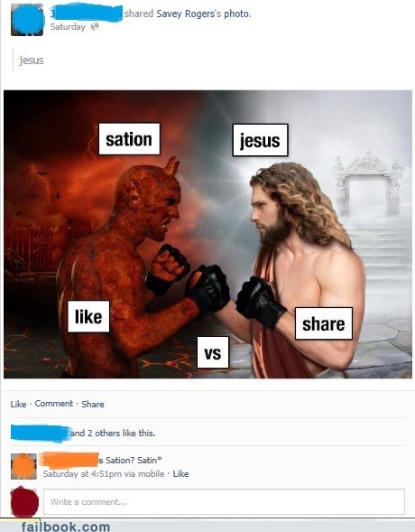
Task: Open the satan vs jesus photo
Action: pos(207,234)
